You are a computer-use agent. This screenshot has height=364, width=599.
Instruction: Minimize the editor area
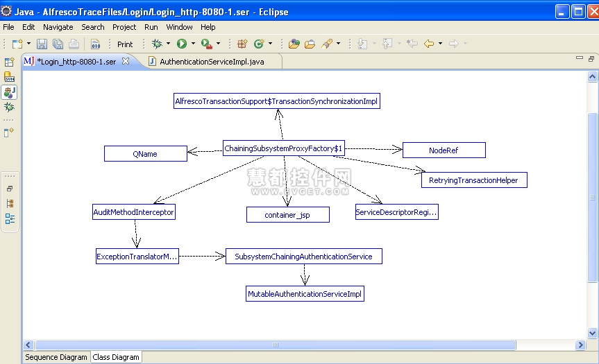580,58
